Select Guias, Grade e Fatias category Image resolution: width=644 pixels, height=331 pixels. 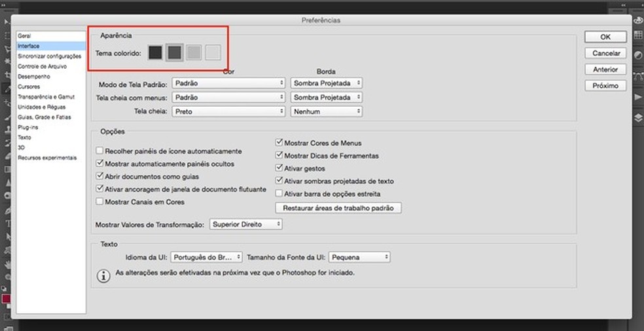pyautogui.click(x=51, y=117)
